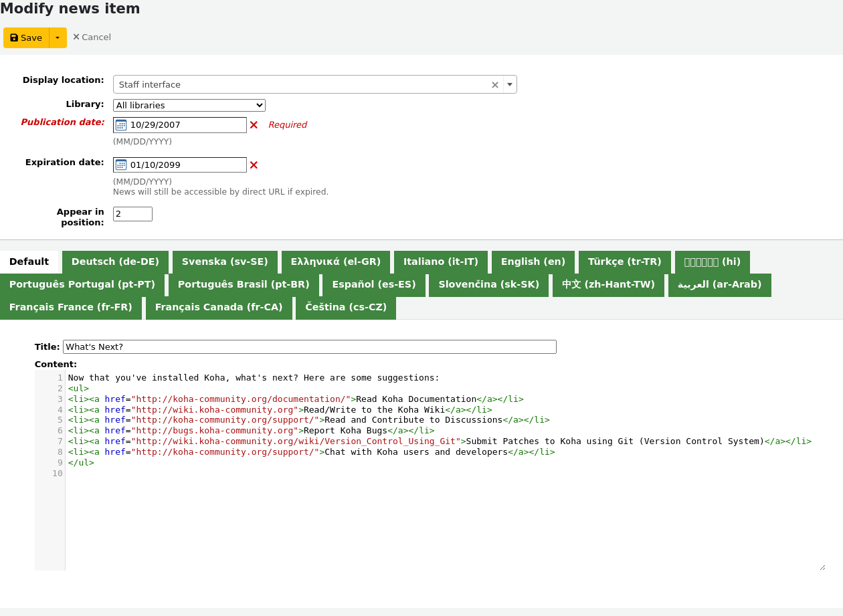
Task: Remove Staff interface using the small X icon
Action: click(494, 84)
